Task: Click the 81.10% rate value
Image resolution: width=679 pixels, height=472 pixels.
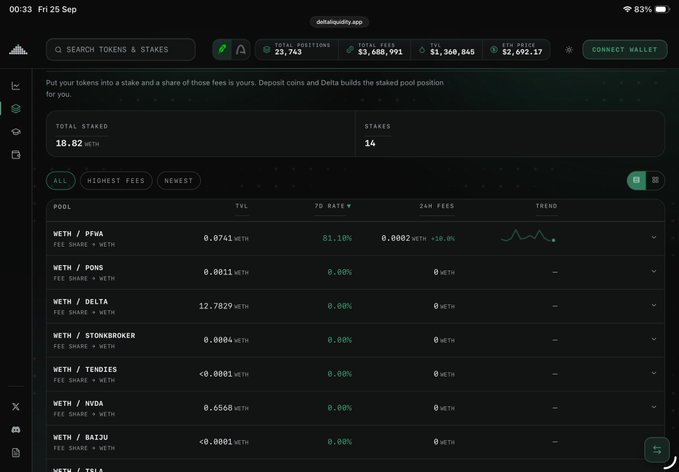Action: [337, 238]
